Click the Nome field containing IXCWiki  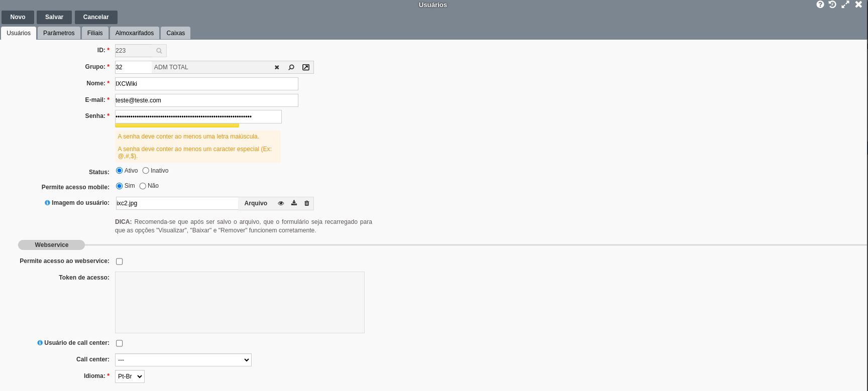[206, 84]
